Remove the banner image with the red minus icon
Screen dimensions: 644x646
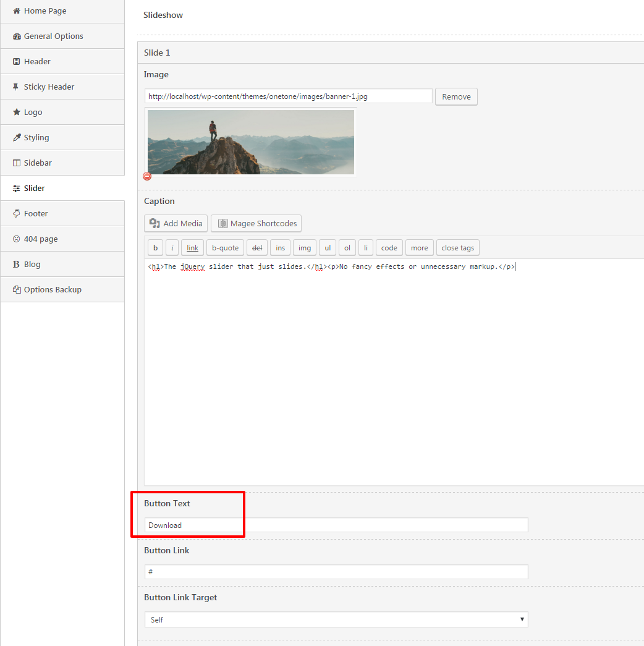[x=147, y=176]
